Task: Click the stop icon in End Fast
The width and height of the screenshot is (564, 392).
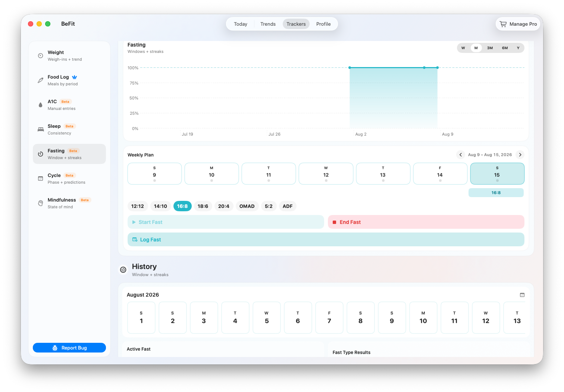Action: pyautogui.click(x=335, y=222)
